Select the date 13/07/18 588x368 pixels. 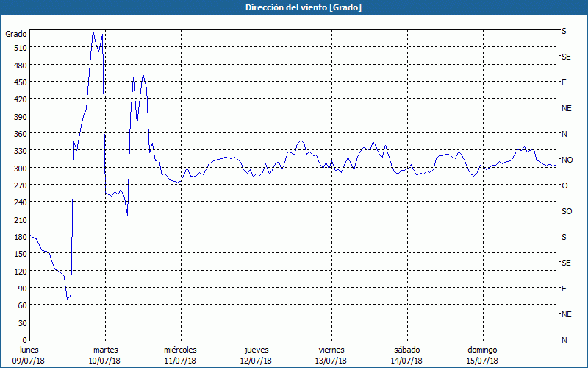(x=332, y=361)
